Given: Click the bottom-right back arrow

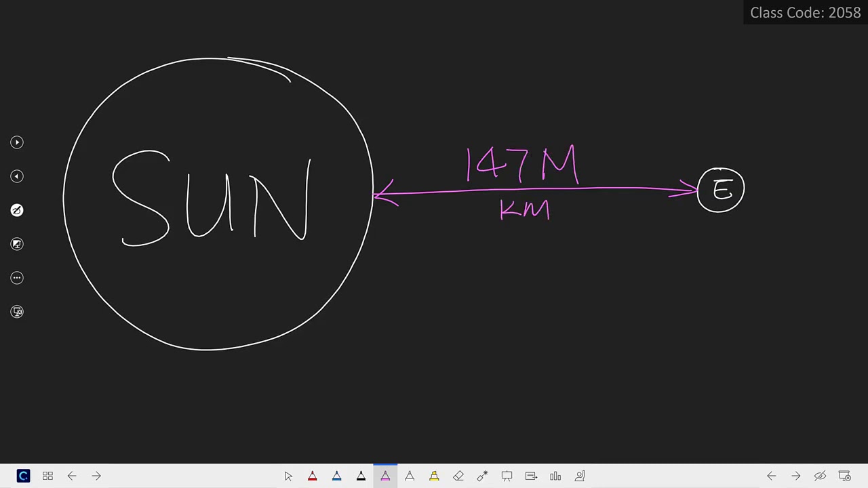Looking at the screenshot, I should click(x=772, y=476).
